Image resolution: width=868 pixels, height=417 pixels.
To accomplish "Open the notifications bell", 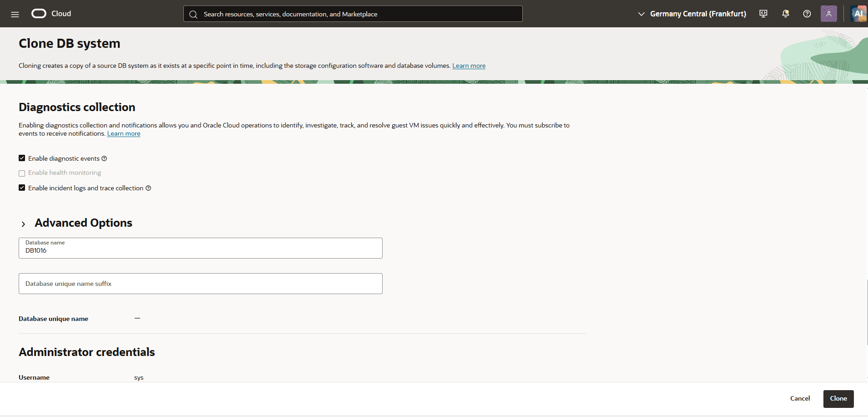I will tap(785, 14).
